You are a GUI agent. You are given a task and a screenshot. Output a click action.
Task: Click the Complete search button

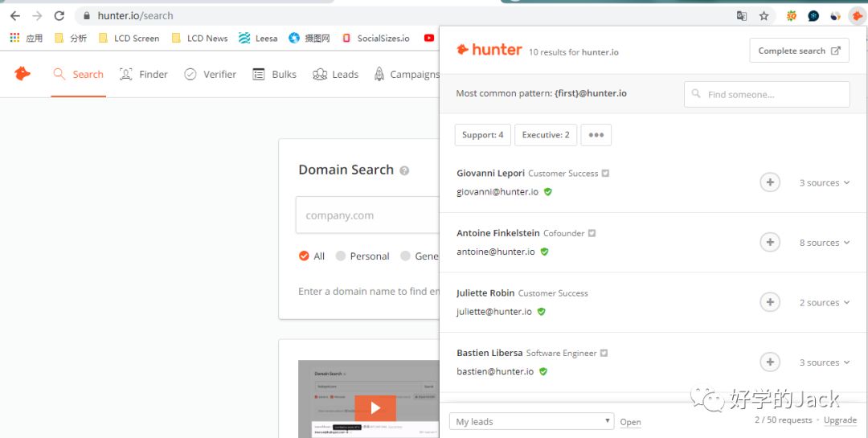coord(799,51)
